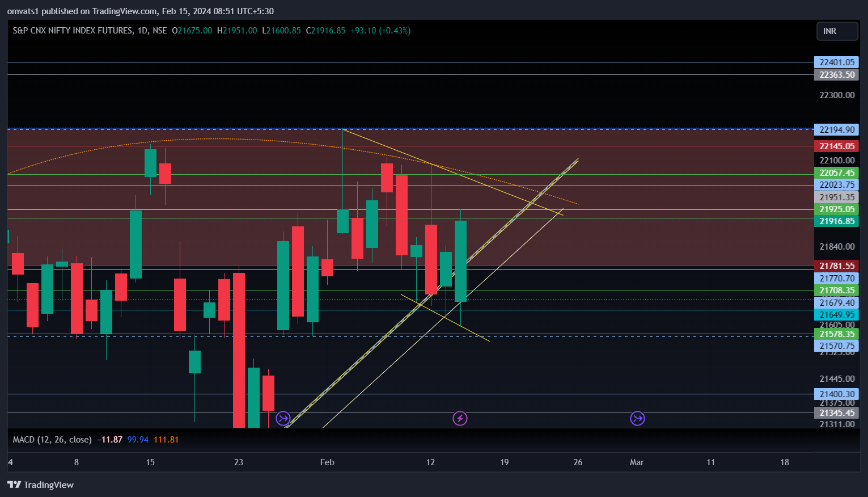Image resolution: width=868 pixels, height=497 pixels.
Task: Click the change value +93.10 (+0.43%)
Action: 380,31
